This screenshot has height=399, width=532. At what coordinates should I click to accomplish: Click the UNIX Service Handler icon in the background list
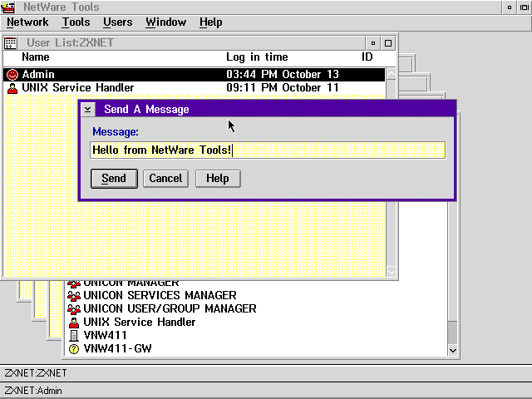coord(74,322)
